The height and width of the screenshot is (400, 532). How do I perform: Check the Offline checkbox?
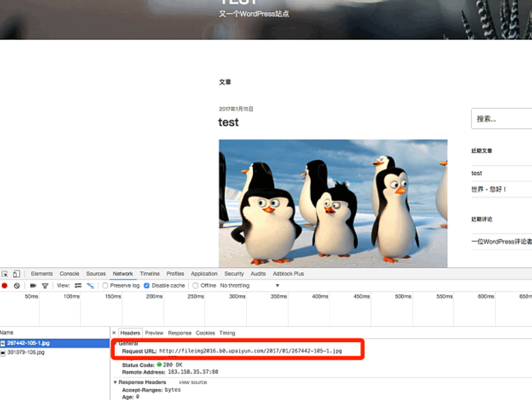coord(196,286)
